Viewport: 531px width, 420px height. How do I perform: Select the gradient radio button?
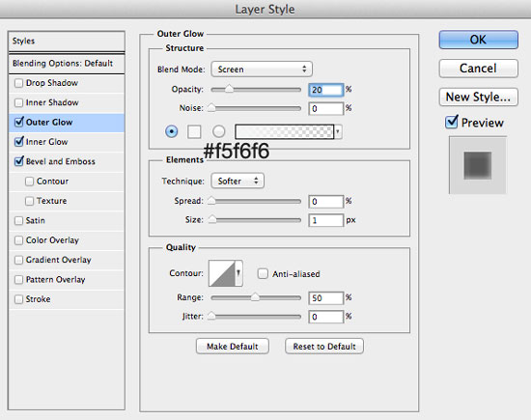(218, 131)
